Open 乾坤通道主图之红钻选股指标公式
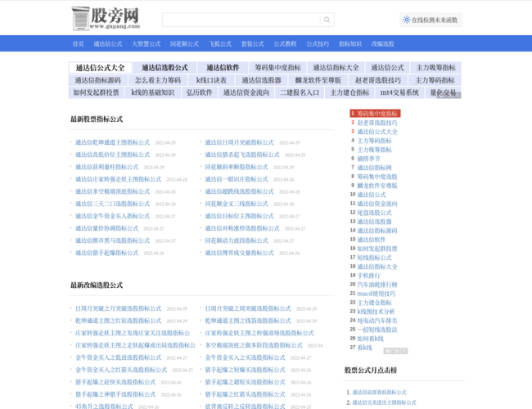Viewport: 532px width, 409px height. tap(118, 321)
